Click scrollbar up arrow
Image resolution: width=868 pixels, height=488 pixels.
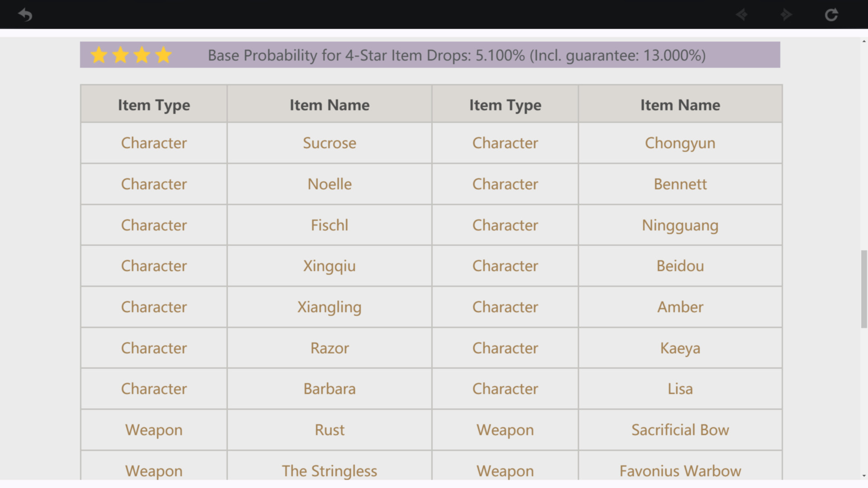coord(864,42)
